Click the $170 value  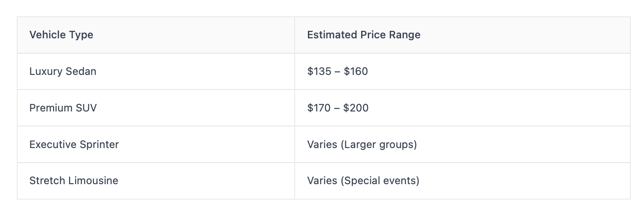tap(319, 108)
